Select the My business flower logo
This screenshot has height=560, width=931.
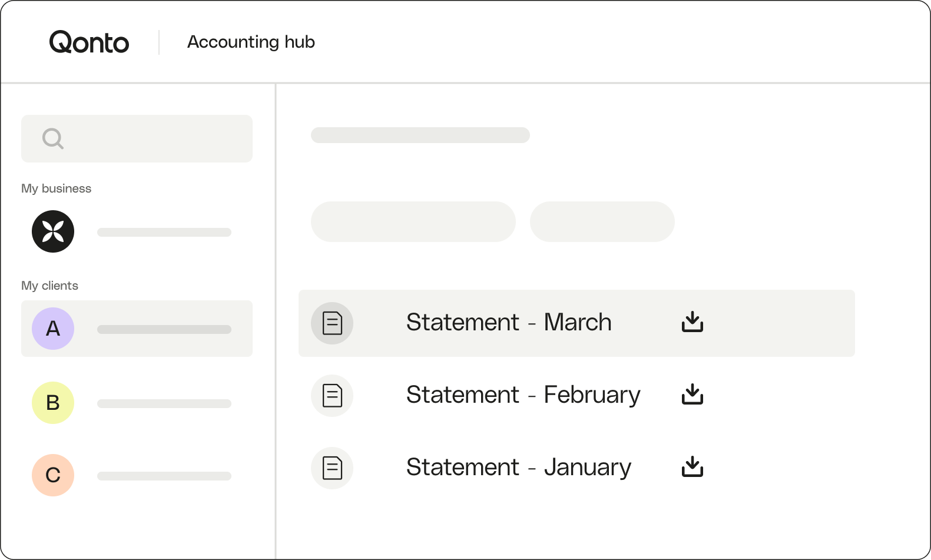[53, 231]
